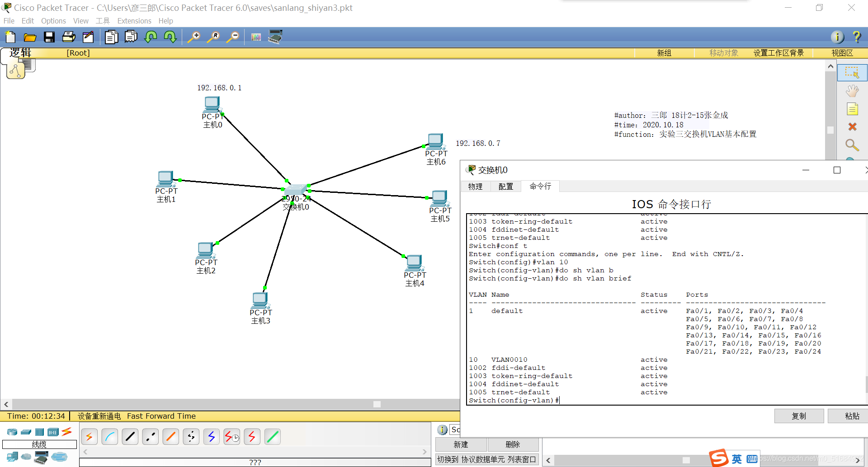Click 新组 new cluster button
This screenshot has width=868, height=467.
(664, 53)
